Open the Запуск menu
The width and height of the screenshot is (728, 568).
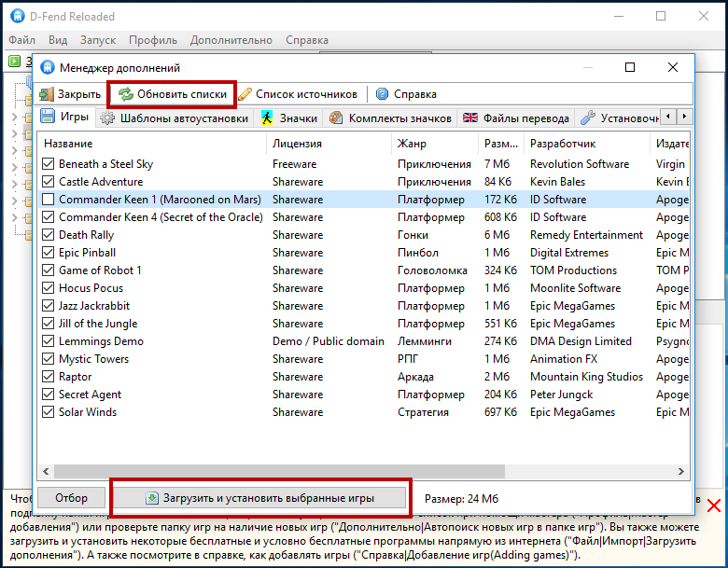[98, 40]
